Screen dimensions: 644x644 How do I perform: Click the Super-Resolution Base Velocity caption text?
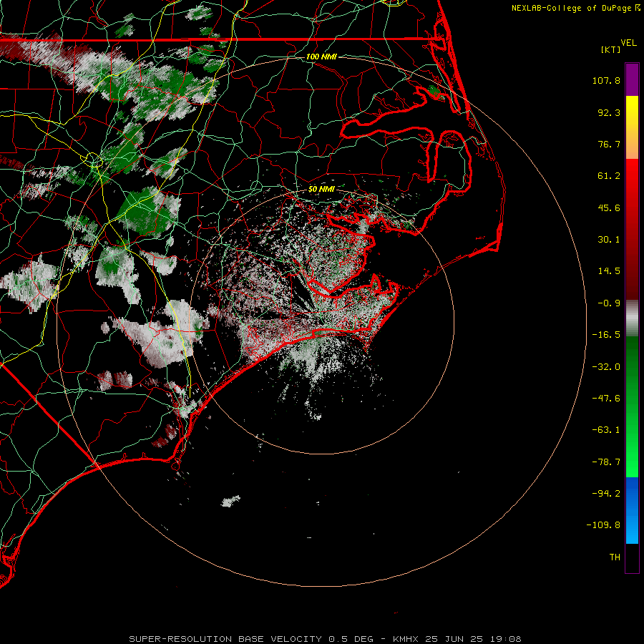click(x=325, y=639)
